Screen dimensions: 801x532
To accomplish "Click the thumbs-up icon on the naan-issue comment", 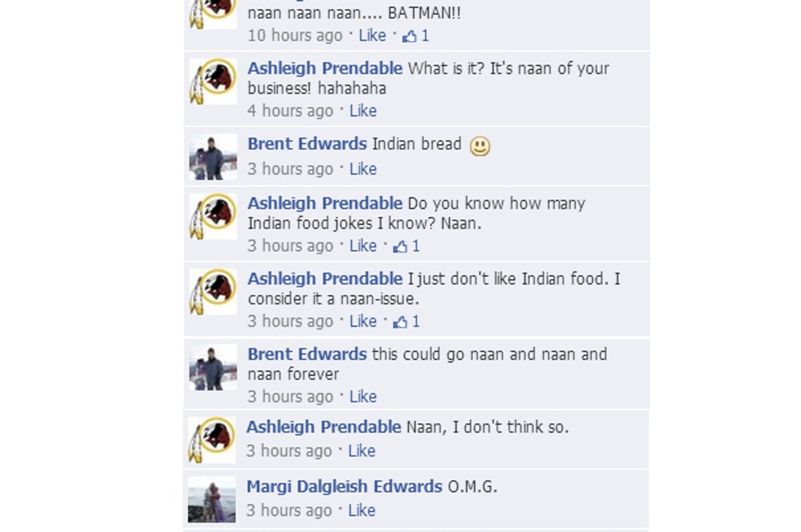I will (x=400, y=322).
